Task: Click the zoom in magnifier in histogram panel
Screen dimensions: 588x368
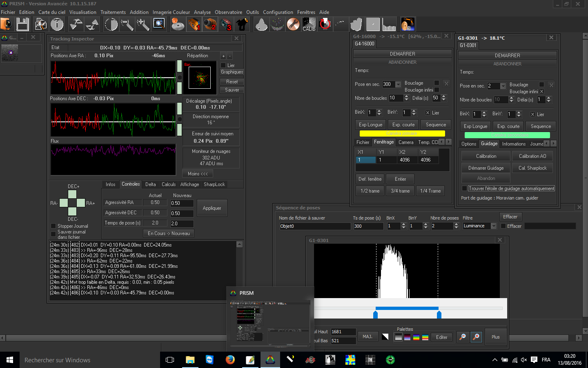Action: [476, 337]
